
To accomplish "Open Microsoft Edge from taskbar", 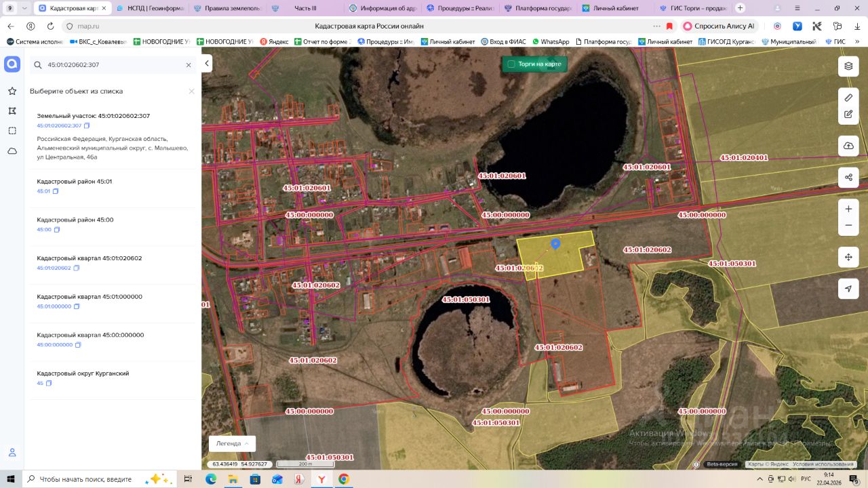I will coord(211,479).
